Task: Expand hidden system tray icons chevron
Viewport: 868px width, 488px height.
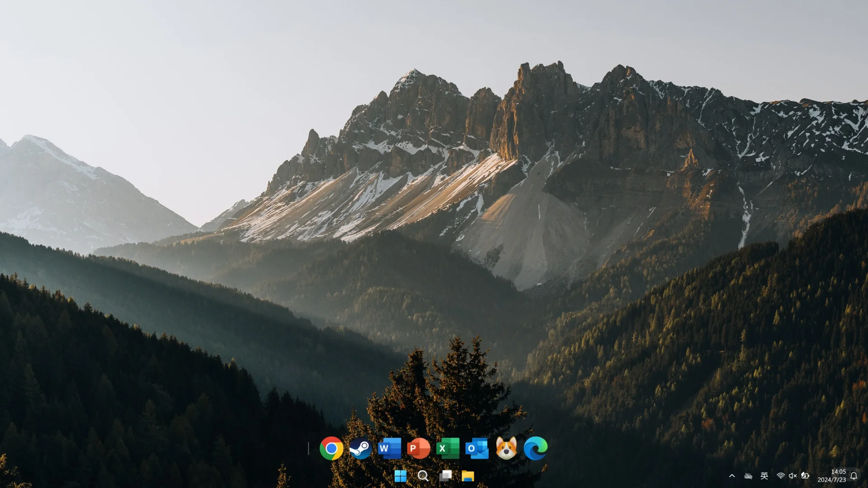Action: pyautogui.click(x=732, y=476)
